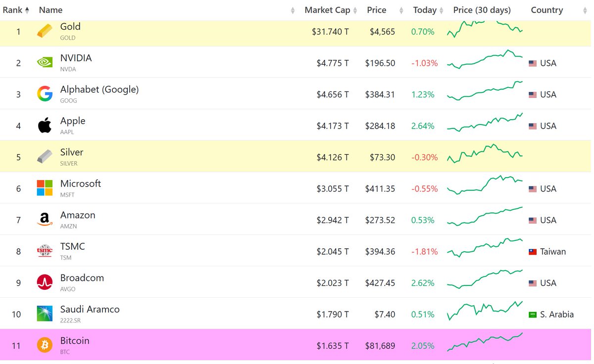The height and width of the screenshot is (364, 594).
Task: Open the Microsoft company link
Action: click(81, 183)
